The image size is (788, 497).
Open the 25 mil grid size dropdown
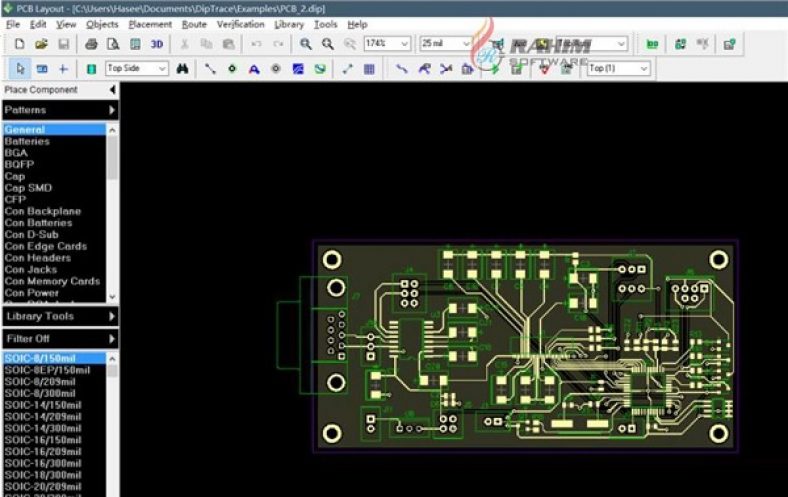445,44
